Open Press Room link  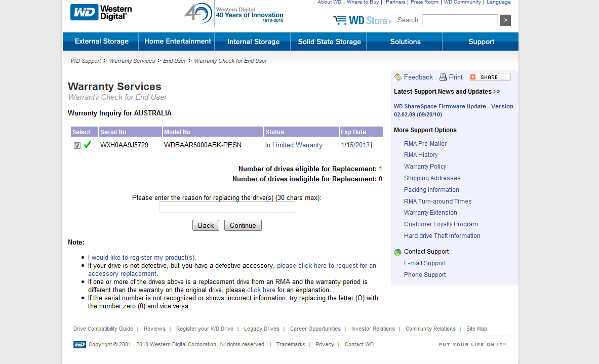click(424, 2)
